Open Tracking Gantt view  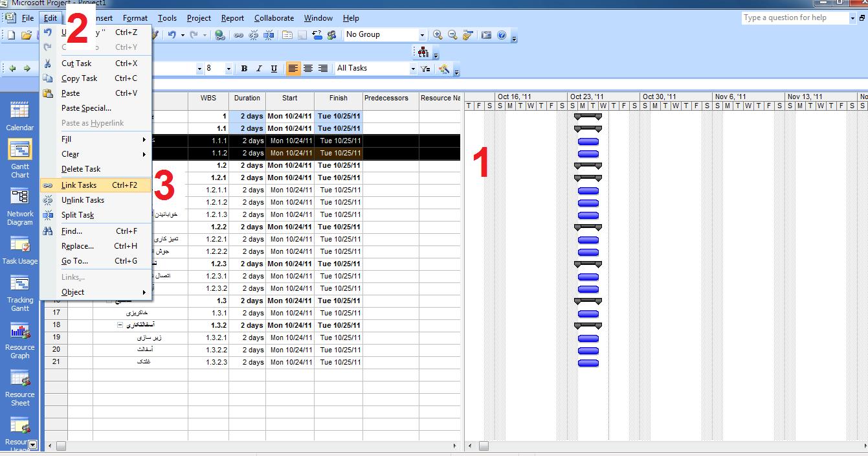(x=20, y=293)
